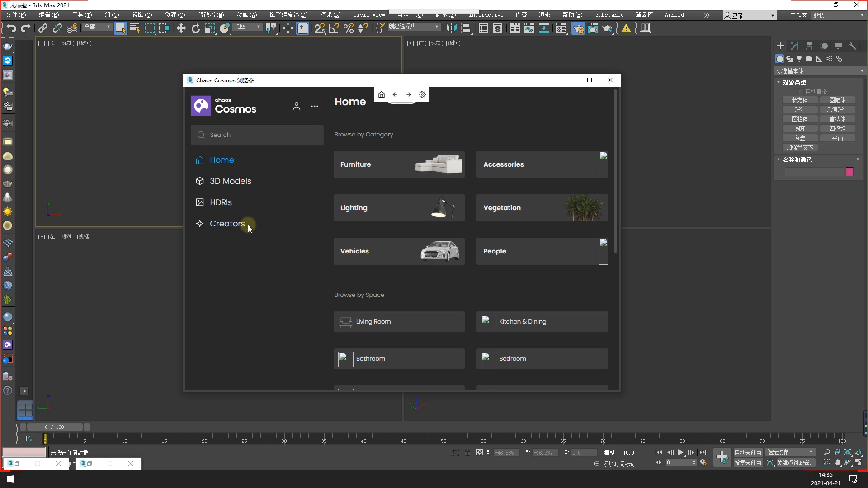Click the pink object color swatch
The image size is (868, 488).
point(849,172)
